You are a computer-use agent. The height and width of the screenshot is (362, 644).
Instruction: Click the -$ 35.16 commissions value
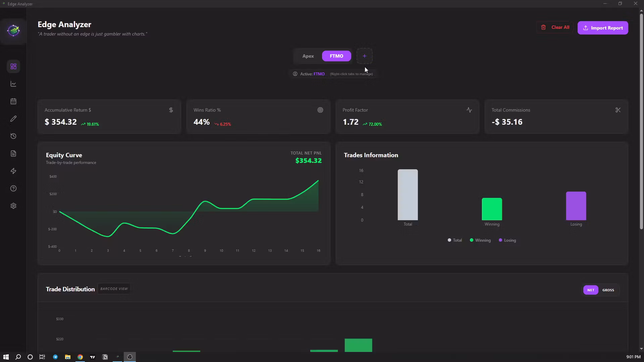click(x=507, y=122)
